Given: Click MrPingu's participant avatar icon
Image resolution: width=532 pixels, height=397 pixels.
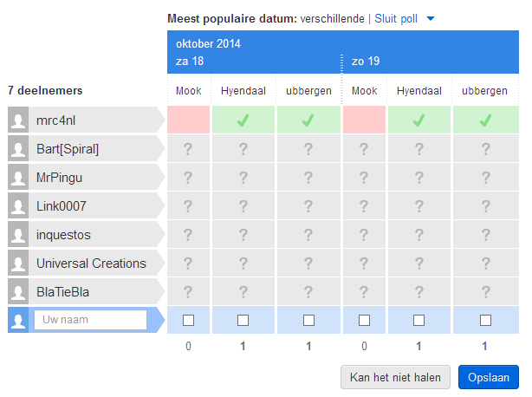Looking at the screenshot, I should (18, 178).
